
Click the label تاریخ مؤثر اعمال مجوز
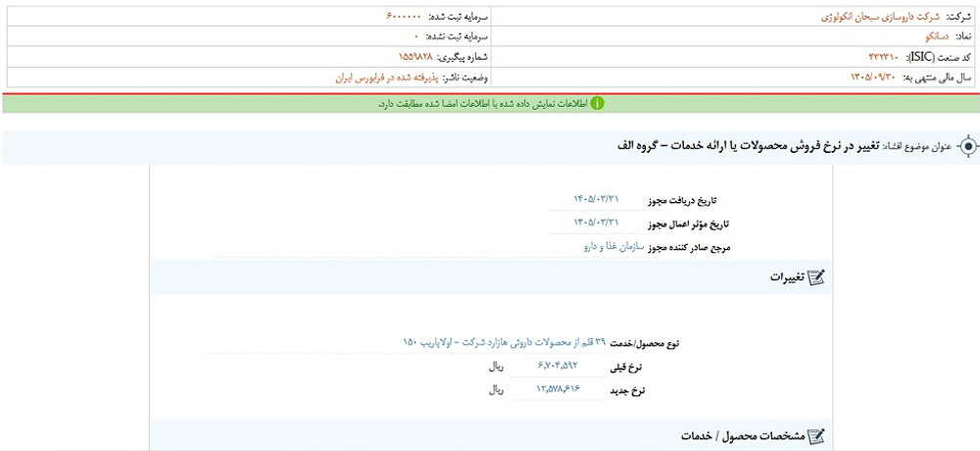point(690,224)
